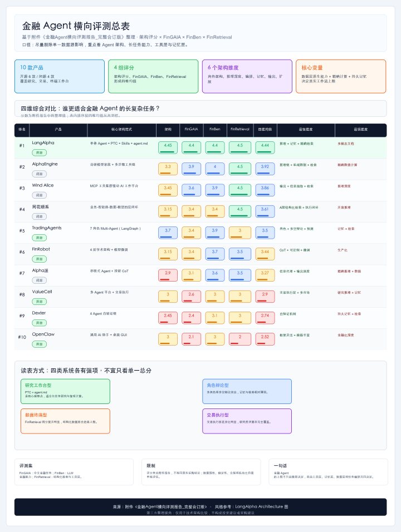Screen dimensions: 401x532
Task: Click Dexter's 2.74 average score chip
Action: point(265,318)
